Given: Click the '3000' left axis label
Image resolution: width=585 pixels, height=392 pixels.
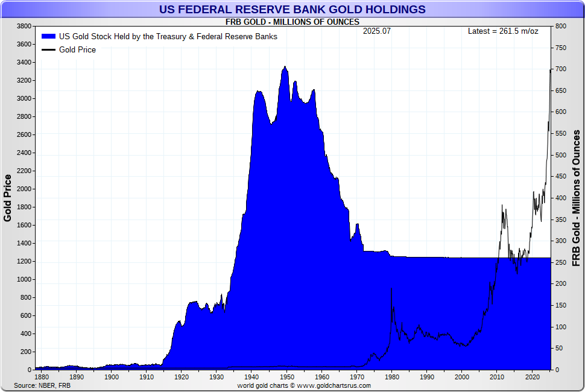Looking at the screenshot, I should pos(24,98).
